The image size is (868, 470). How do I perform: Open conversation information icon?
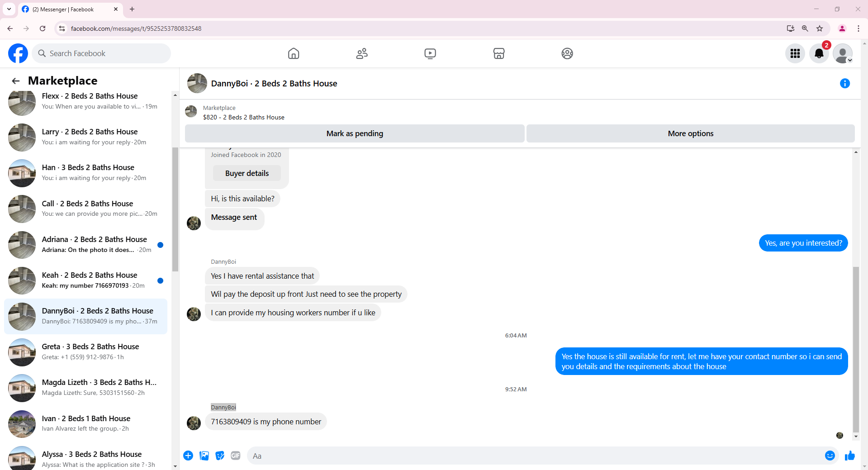coord(845,83)
